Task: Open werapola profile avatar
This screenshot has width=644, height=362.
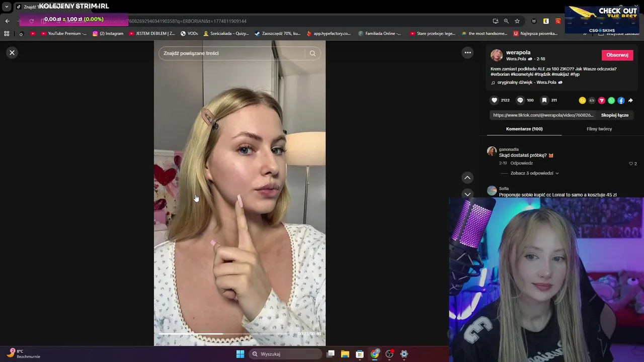Action: coord(497,55)
